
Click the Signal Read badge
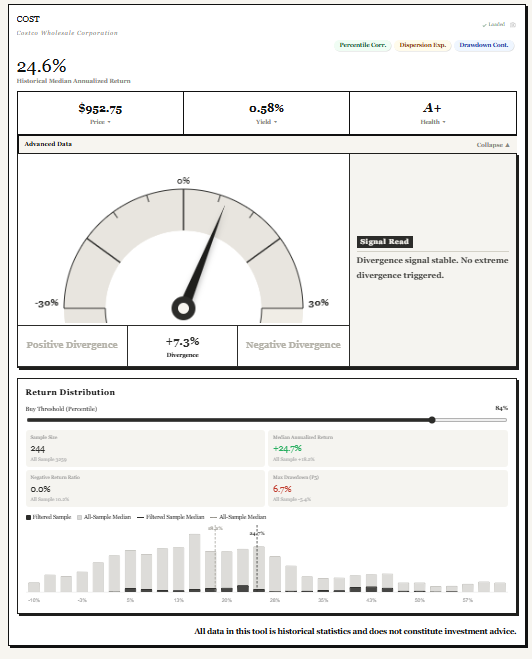pos(385,242)
